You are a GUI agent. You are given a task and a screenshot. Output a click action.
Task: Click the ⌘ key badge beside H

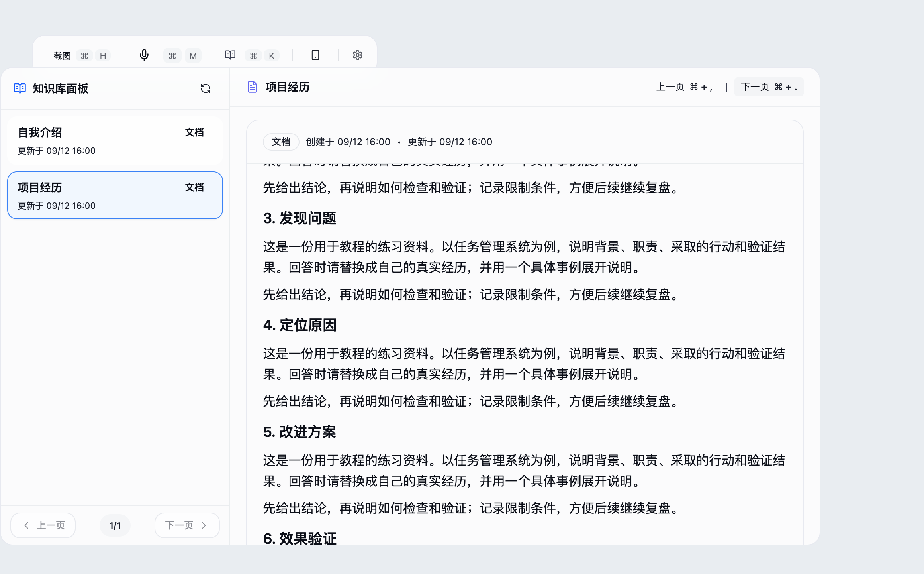coord(84,55)
